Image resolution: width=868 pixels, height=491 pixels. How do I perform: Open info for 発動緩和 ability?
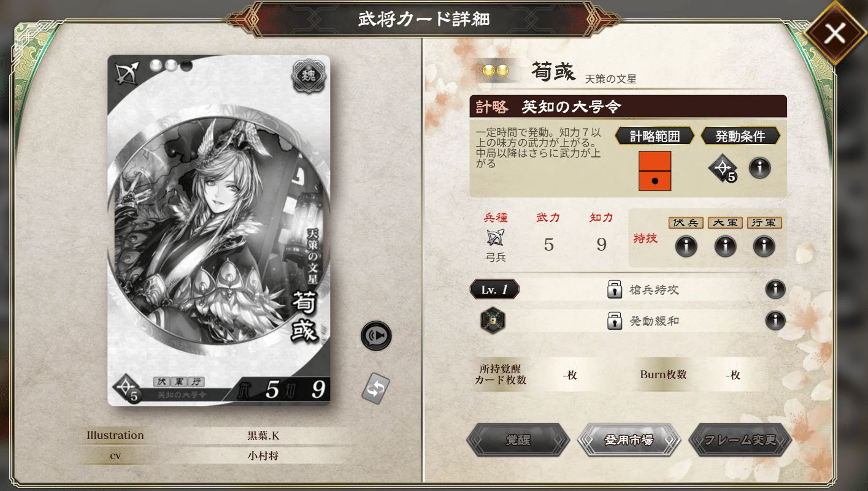(775, 320)
